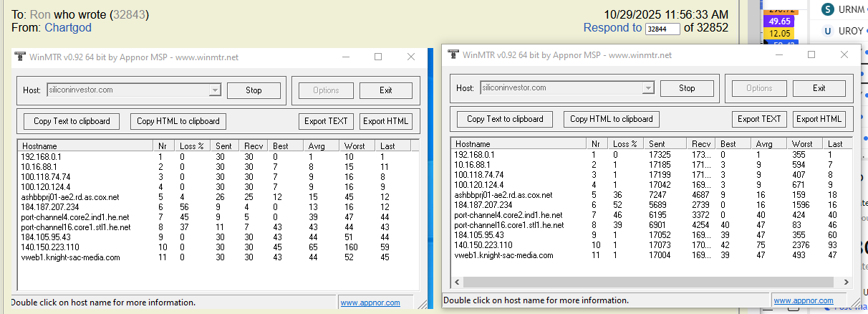Click Export HTML in the right WinMTR window
The height and width of the screenshot is (314, 868).
(x=819, y=119)
